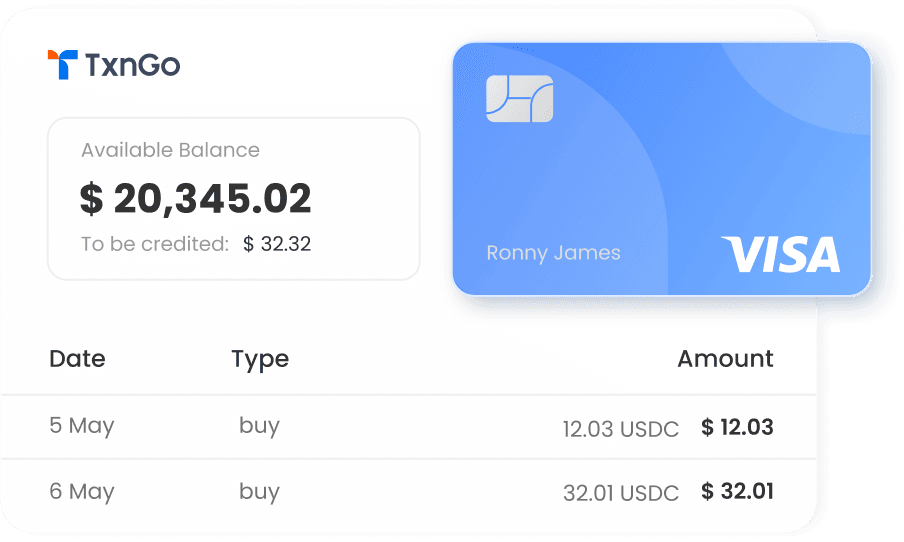Click the VISA logo on card

pos(781,254)
